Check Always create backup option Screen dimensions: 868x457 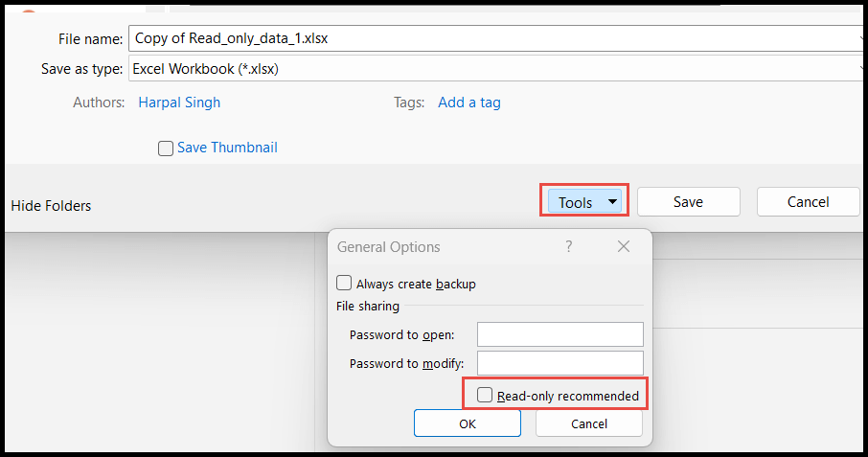344,283
